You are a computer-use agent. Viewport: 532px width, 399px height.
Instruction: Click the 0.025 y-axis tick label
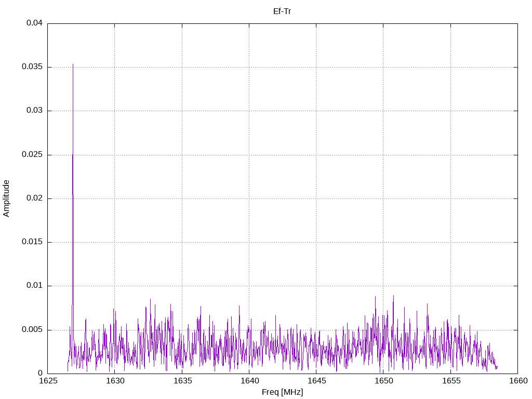click(32, 155)
